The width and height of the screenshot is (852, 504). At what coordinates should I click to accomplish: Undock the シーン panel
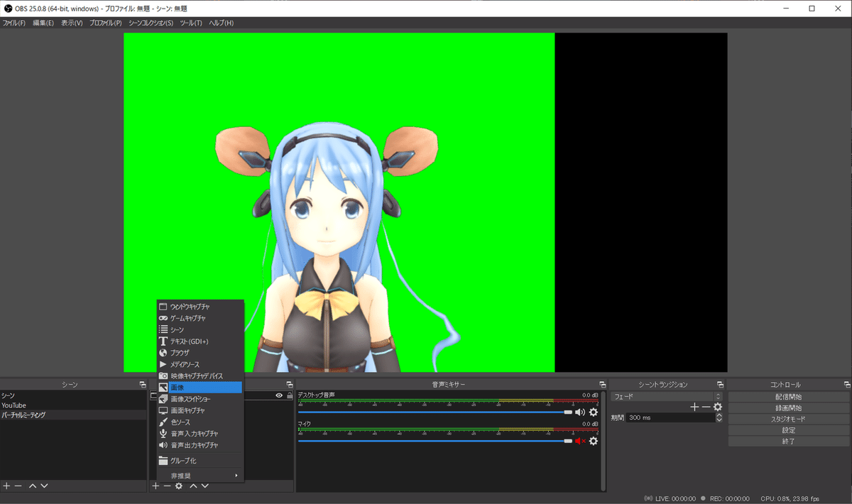[142, 384]
